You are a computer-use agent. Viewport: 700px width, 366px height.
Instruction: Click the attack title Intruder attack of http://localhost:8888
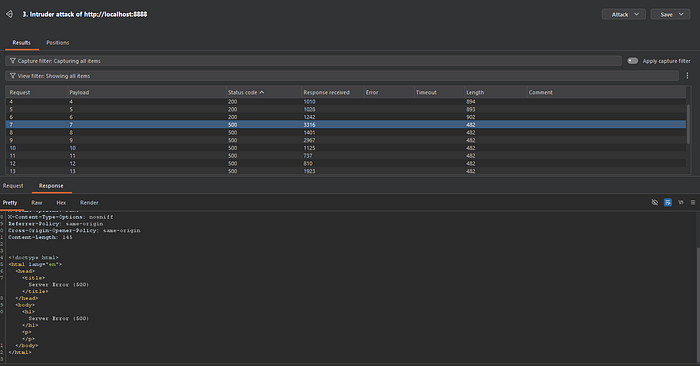click(85, 14)
